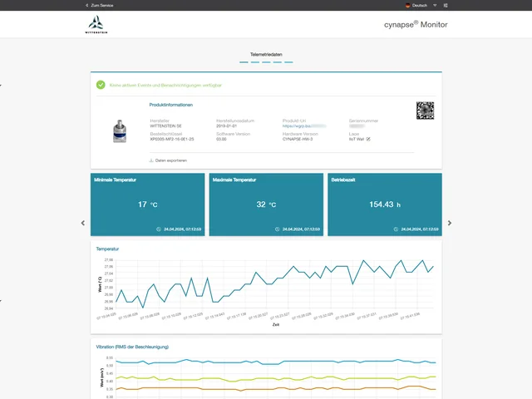Switch to the second tab indicator
532x399 pixels.
[255, 62]
